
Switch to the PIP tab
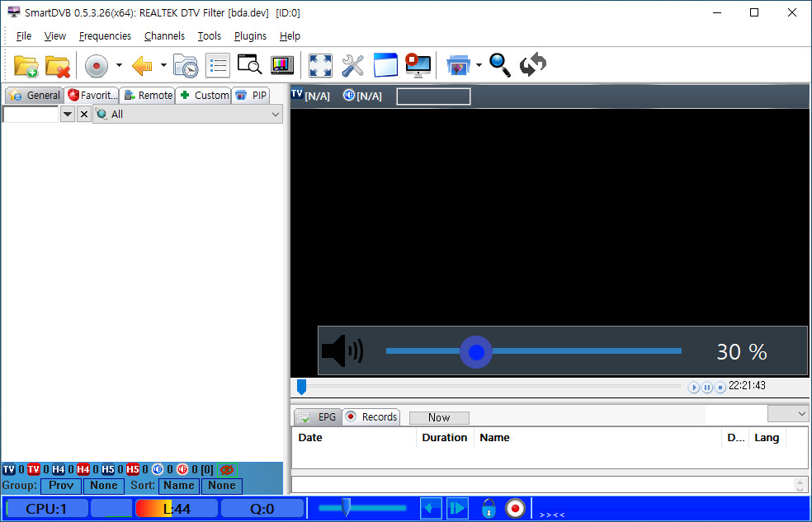point(251,95)
